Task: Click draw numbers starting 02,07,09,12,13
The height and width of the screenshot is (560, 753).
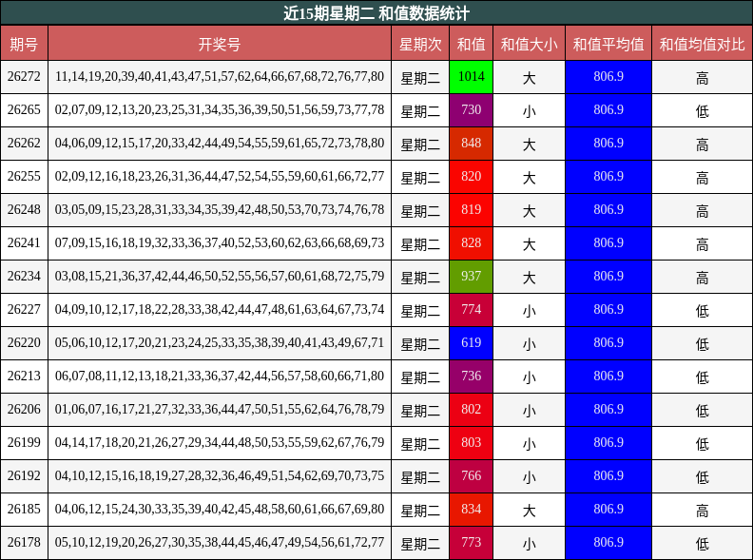Action: coord(220,109)
